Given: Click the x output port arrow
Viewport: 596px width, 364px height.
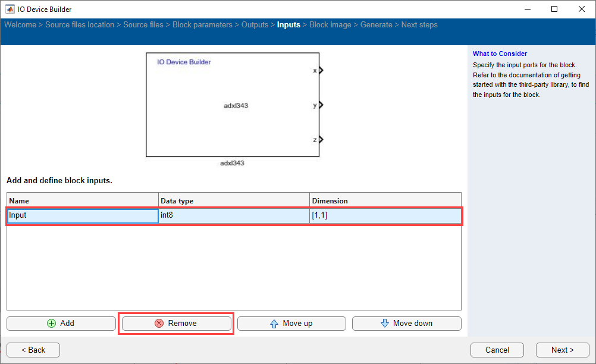Looking at the screenshot, I should [321, 70].
